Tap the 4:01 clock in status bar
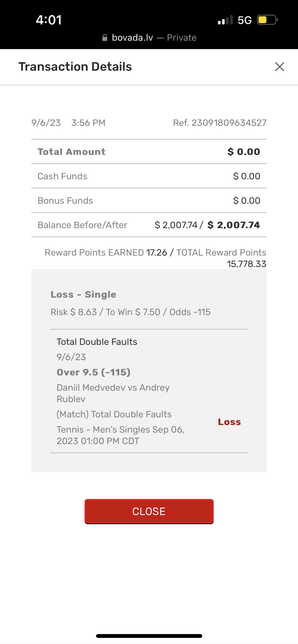 (x=49, y=20)
